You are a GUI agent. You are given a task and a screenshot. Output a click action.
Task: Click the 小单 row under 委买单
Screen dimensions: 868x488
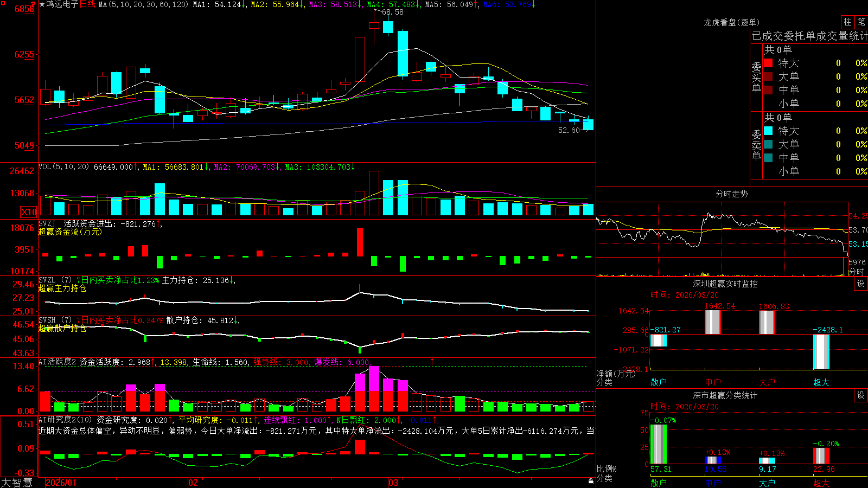[x=815, y=103]
